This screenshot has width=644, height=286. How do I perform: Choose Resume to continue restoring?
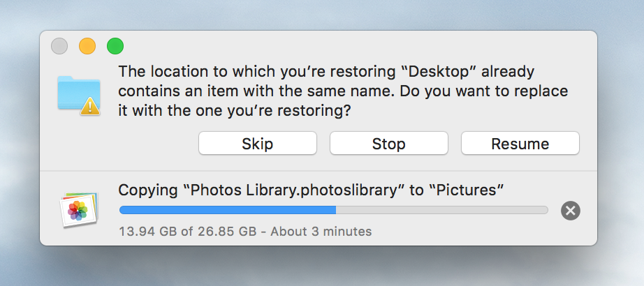pos(520,144)
